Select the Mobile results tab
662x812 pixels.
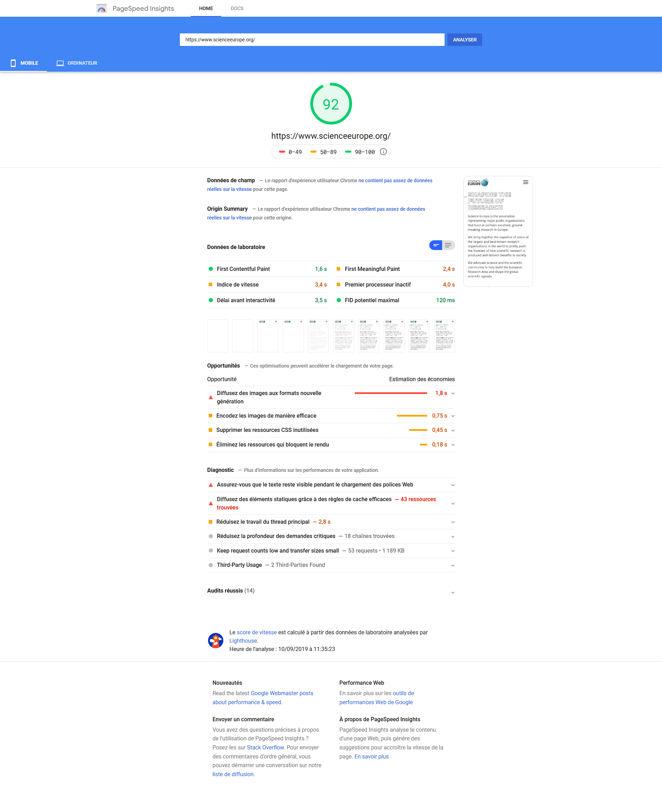pos(24,63)
